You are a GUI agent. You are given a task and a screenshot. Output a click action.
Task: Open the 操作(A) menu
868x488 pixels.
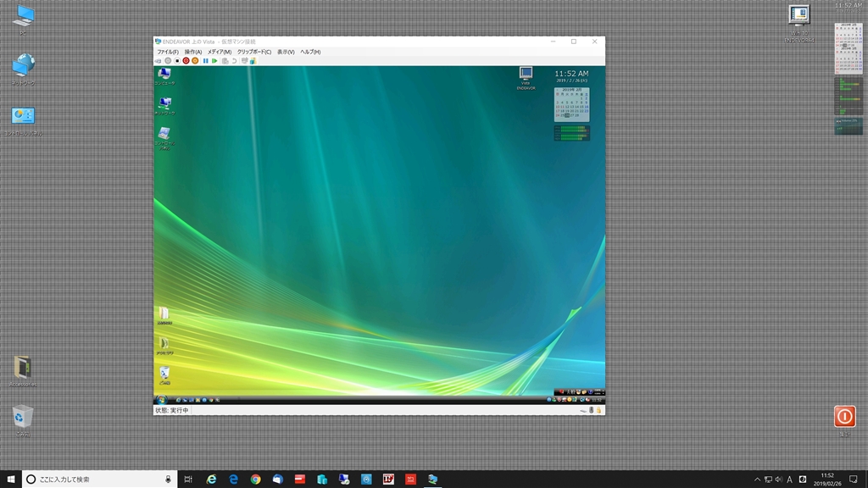[x=193, y=52]
